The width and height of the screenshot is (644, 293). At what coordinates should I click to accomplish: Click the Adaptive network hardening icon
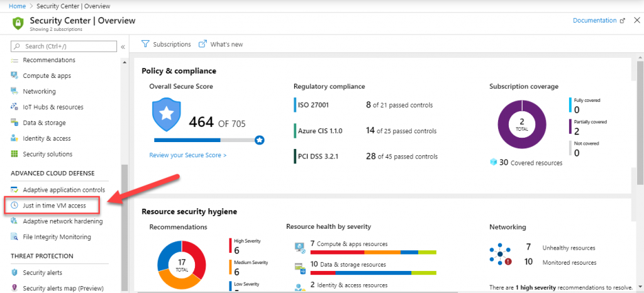coord(14,221)
